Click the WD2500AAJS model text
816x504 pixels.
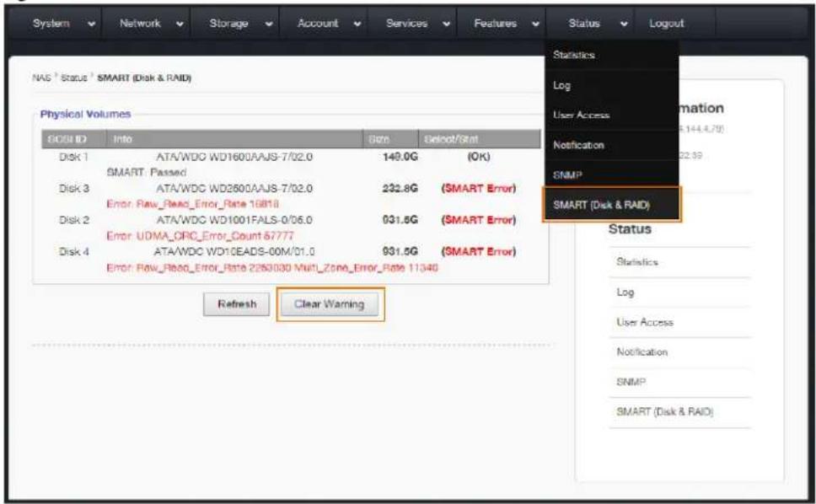pos(234,188)
